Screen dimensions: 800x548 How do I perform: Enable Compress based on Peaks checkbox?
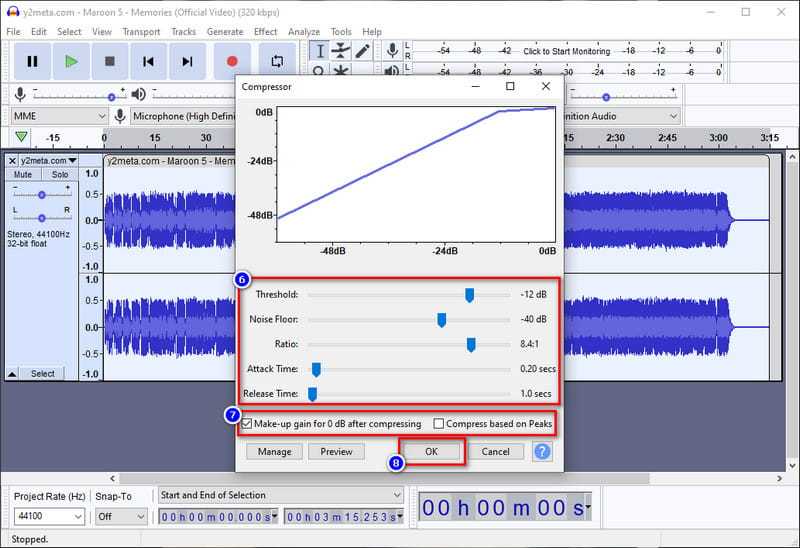439,424
